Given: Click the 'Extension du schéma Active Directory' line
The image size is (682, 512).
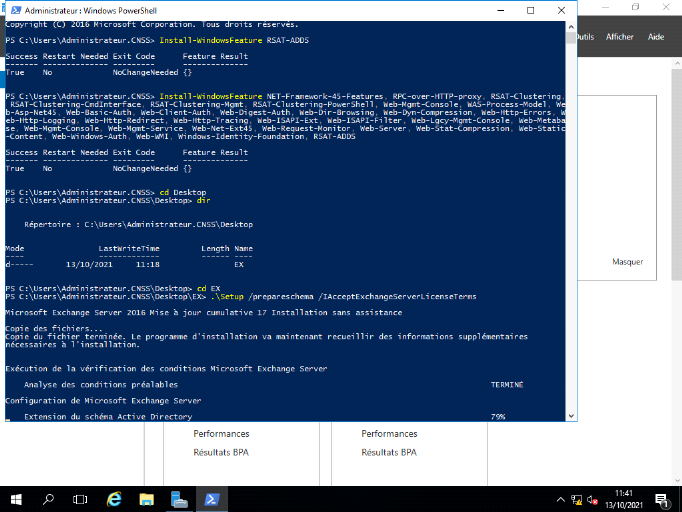Looking at the screenshot, I should pyautogui.click(x=108, y=417).
